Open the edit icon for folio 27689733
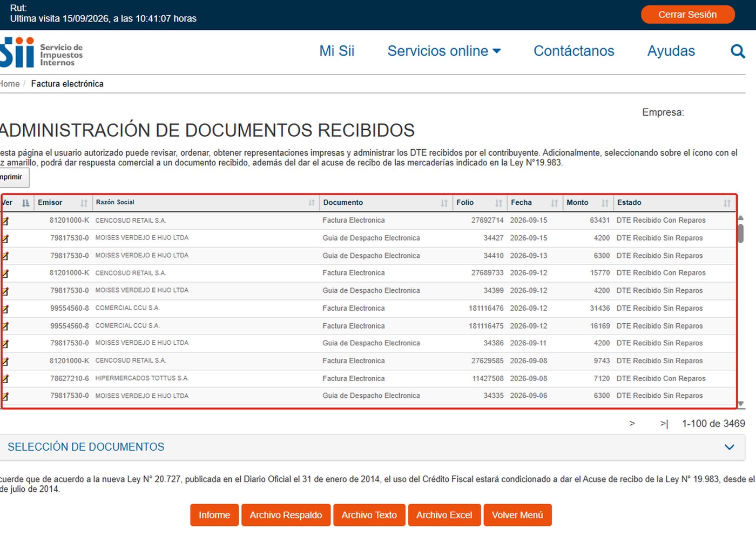Viewport: 756px width, 534px height. pos(5,273)
